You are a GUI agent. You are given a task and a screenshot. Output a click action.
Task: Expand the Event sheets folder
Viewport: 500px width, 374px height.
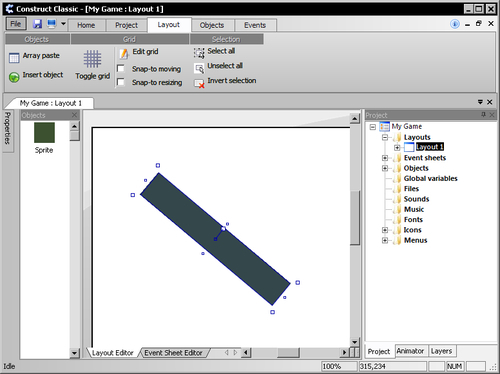[x=385, y=158]
